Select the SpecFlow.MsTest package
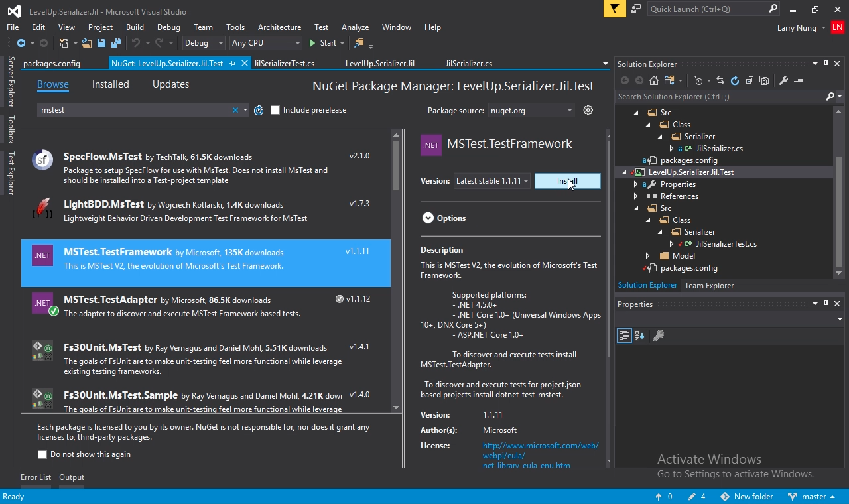Viewport: 849px width, 504px height. (x=206, y=168)
